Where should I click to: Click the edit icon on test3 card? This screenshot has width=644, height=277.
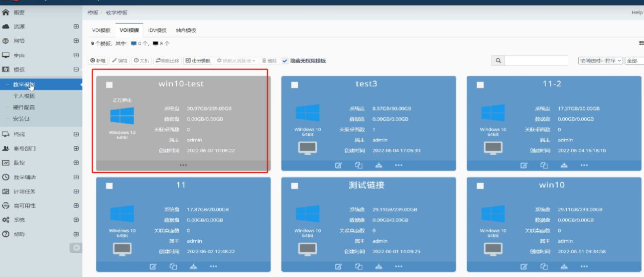pos(339,165)
